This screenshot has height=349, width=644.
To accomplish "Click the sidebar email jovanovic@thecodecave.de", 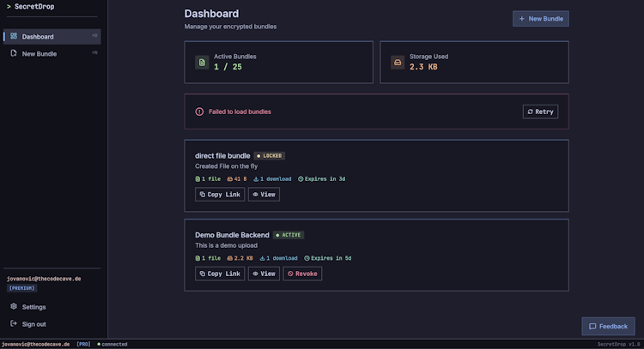I will click(44, 279).
